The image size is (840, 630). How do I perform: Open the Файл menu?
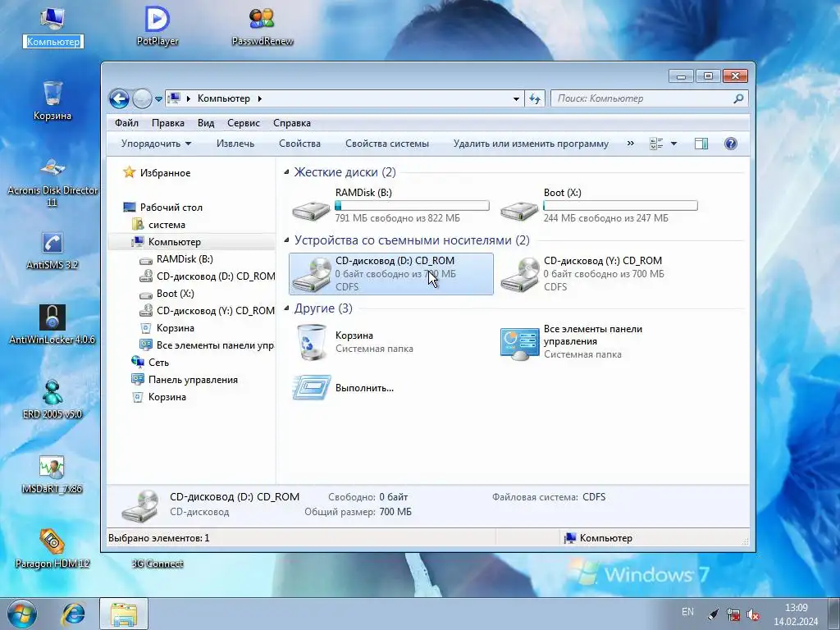pyautogui.click(x=126, y=123)
